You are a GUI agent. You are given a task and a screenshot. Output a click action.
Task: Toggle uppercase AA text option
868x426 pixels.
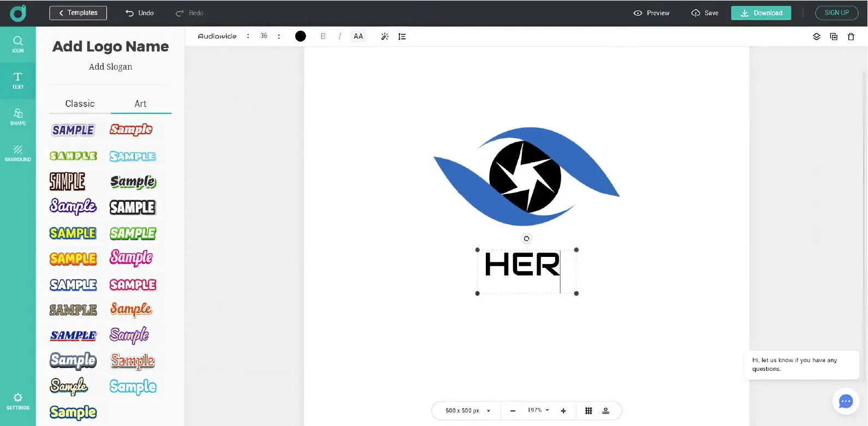click(358, 37)
